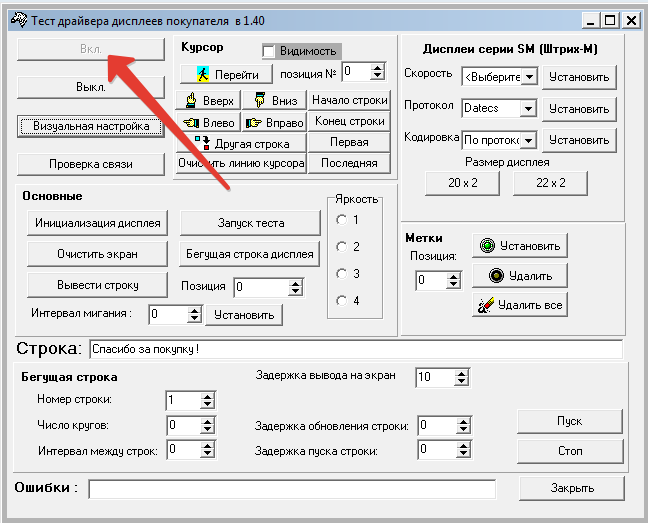The image size is (648, 523).
Task: Open the Скорость dropdown
Action: click(x=529, y=76)
